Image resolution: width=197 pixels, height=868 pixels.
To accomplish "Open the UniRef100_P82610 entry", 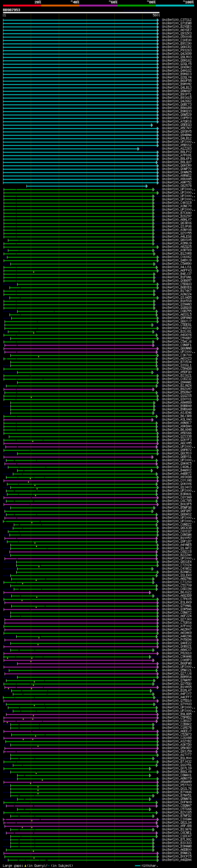I will pos(177,653).
